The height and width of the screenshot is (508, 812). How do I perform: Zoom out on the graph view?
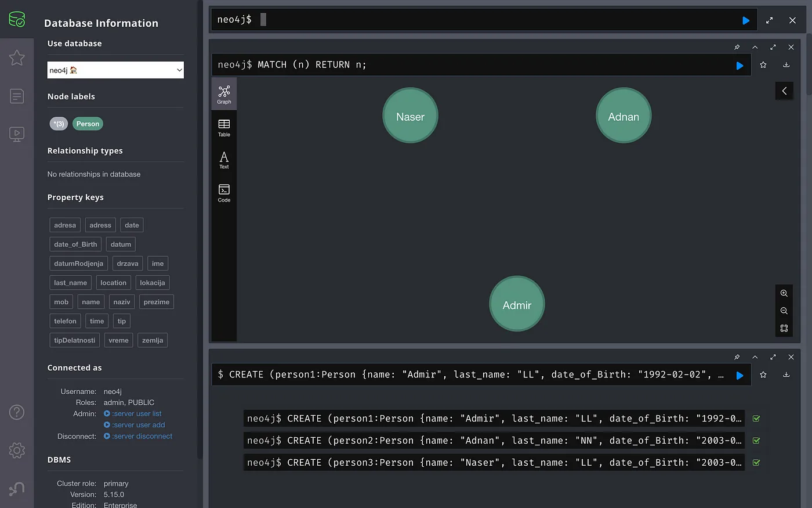[x=784, y=311]
